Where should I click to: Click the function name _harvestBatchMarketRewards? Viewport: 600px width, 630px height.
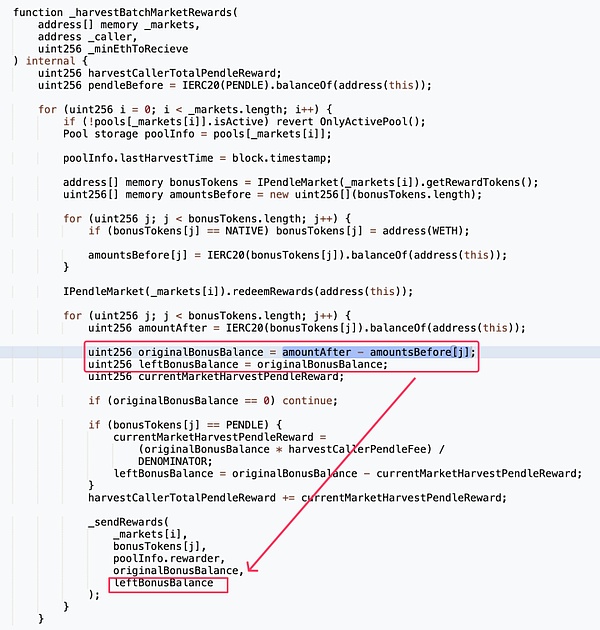point(151,12)
